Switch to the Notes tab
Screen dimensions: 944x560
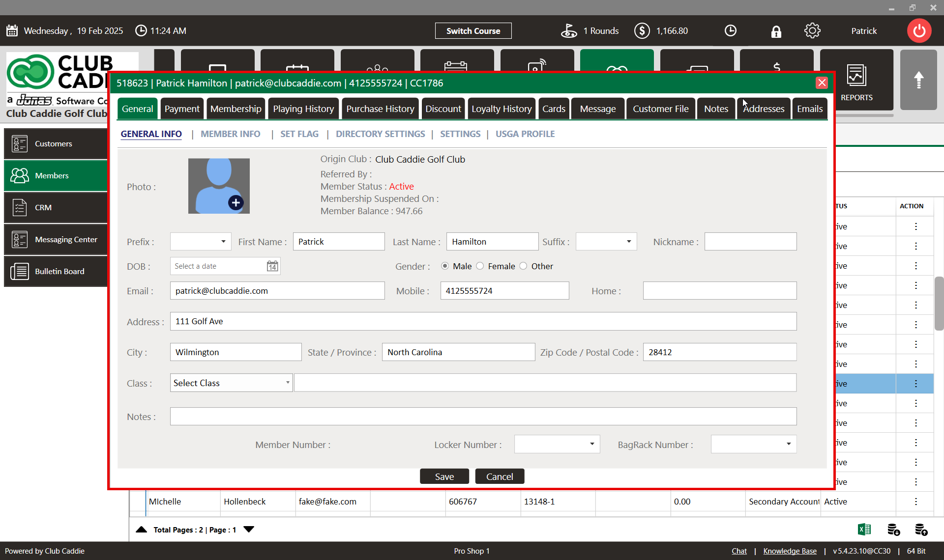(716, 109)
